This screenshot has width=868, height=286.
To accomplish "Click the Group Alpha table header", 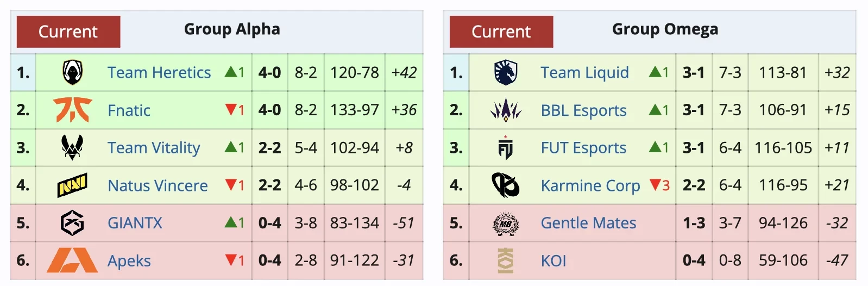I will coord(232,29).
